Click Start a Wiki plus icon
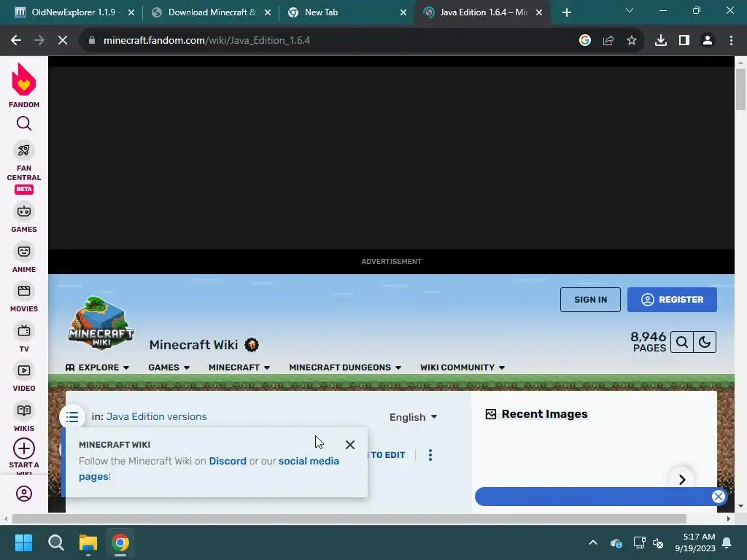747x560 pixels. pos(24,448)
